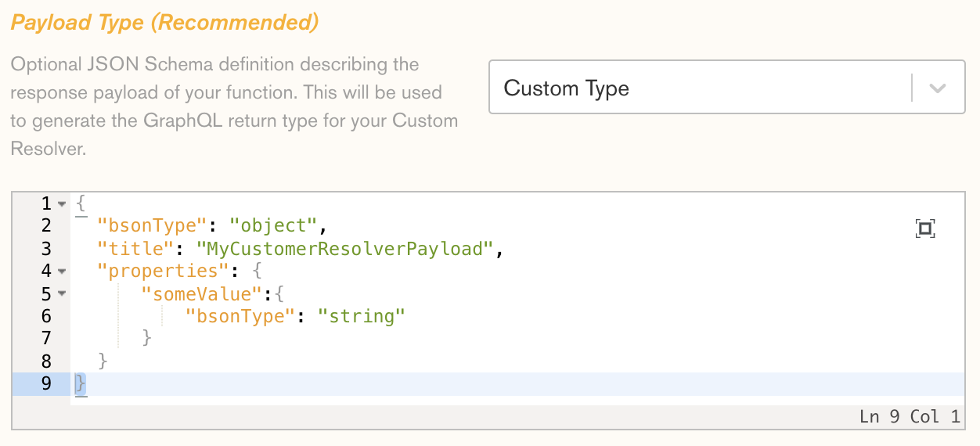The height and width of the screenshot is (446, 980).
Task: Click line number 2 in the gutter
Action: [46, 226]
